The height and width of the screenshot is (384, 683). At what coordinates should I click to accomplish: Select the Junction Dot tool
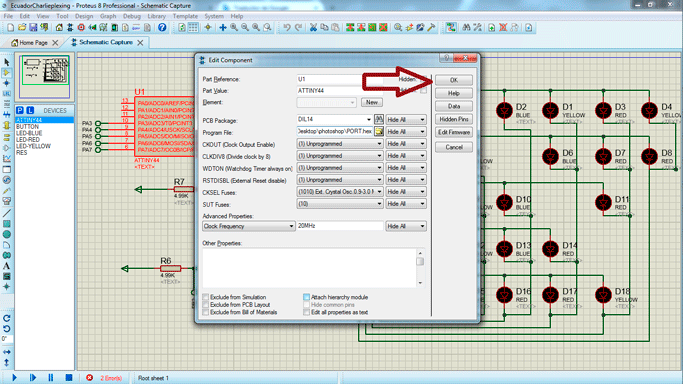point(7,83)
